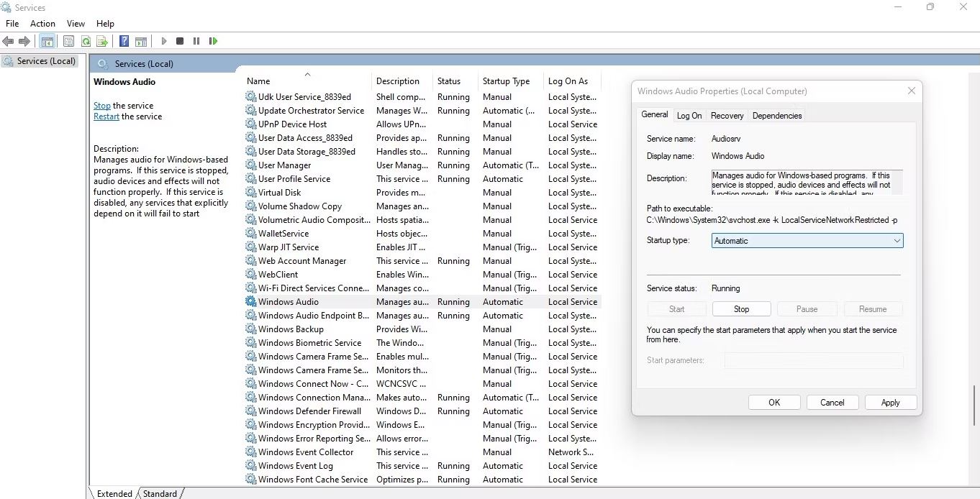Click the Stop Service square icon
Image resolution: width=980 pixels, height=499 pixels.
[x=180, y=42]
